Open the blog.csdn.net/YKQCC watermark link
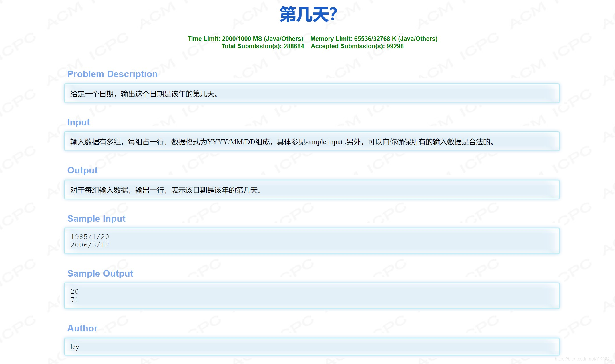This screenshot has height=364, width=615. [585, 358]
